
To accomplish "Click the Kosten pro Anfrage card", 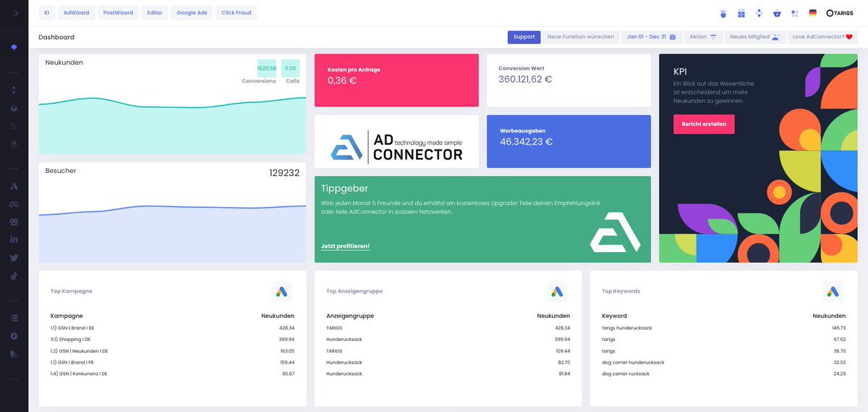I will pos(396,80).
